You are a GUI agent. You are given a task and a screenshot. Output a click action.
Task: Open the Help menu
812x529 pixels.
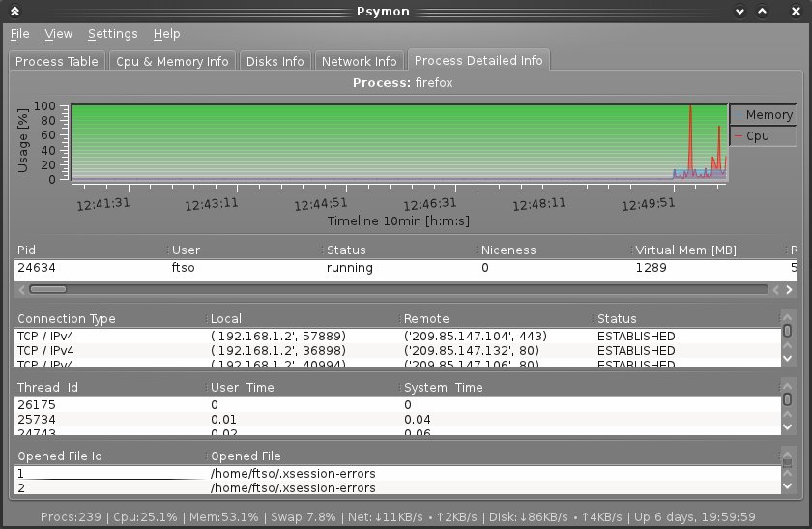166,34
